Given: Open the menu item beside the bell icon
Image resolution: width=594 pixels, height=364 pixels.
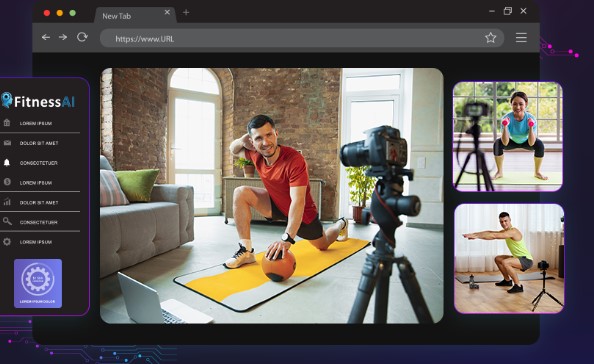Looking at the screenshot, I should point(39,163).
